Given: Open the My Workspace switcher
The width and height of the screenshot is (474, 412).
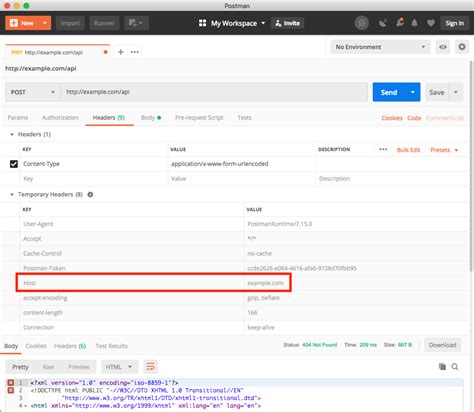Looking at the screenshot, I should (238, 23).
